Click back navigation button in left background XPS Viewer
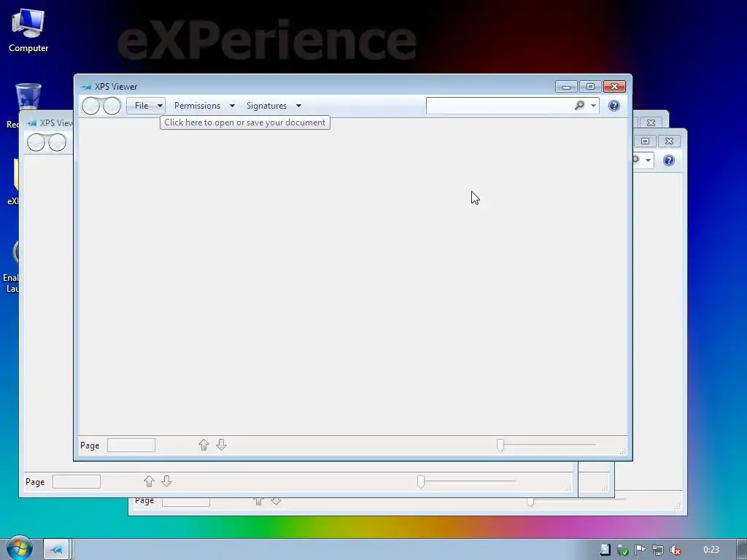The width and height of the screenshot is (747, 560). click(36, 142)
